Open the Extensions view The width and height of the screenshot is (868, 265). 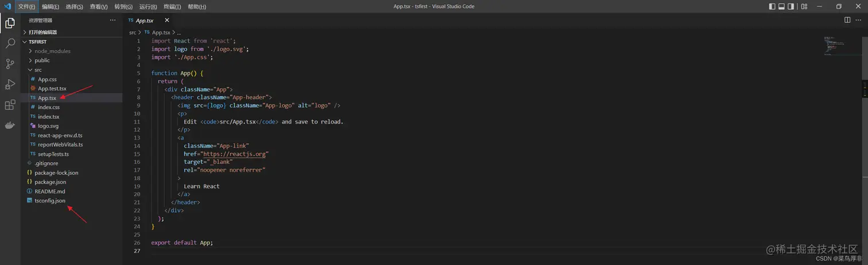pos(10,105)
